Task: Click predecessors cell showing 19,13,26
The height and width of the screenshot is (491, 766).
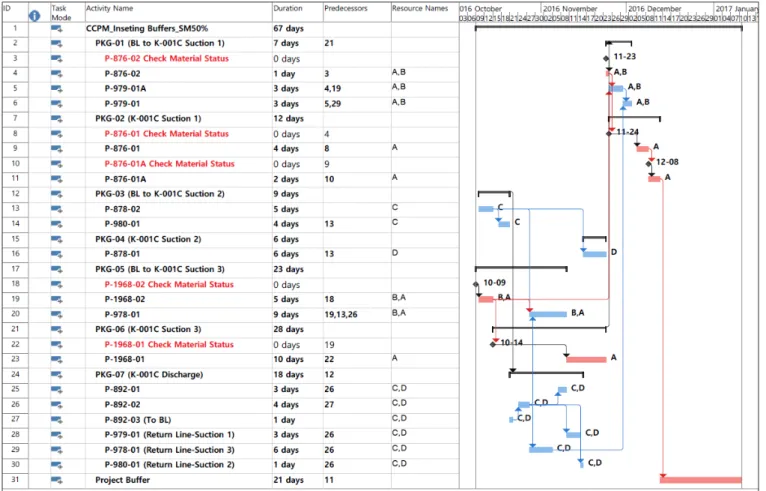Action: pyautogui.click(x=341, y=315)
